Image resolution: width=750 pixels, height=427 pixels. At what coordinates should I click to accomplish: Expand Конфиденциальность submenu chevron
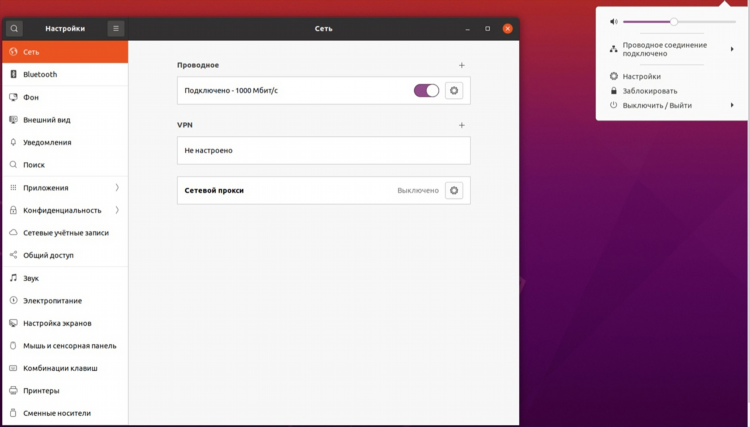[117, 210]
